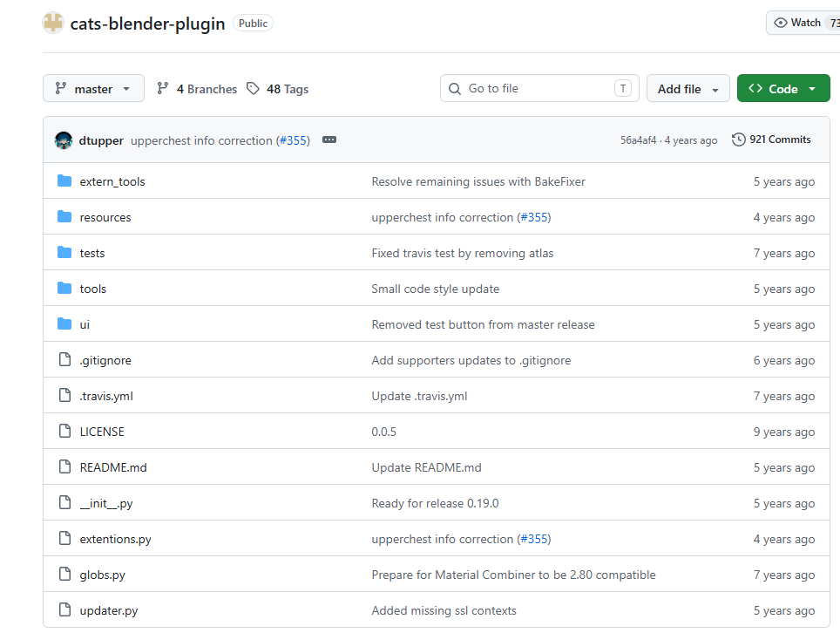This screenshot has height=633, width=840.
Task: Click the updater.py file icon
Action: coord(64,609)
